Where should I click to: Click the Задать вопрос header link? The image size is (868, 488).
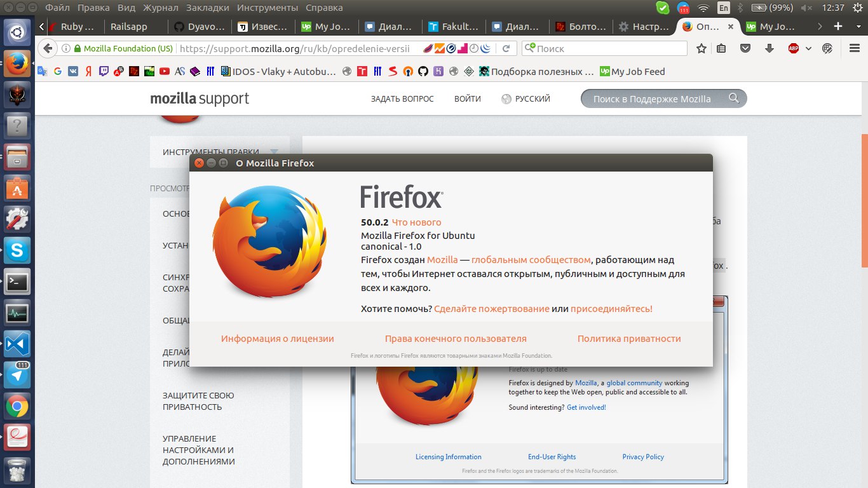(x=402, y=98)
